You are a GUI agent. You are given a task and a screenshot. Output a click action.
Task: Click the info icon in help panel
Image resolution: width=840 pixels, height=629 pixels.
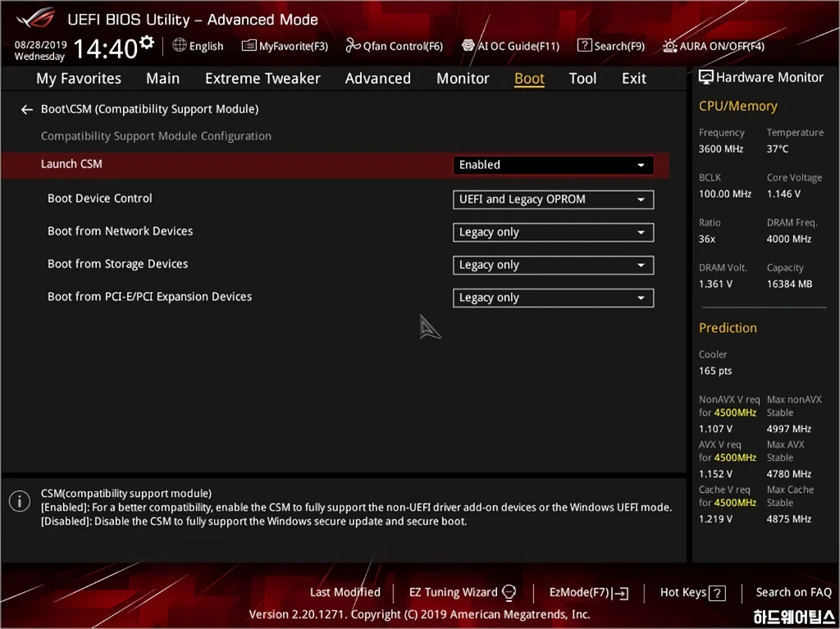pyautogui.click(x=20, y=502)
